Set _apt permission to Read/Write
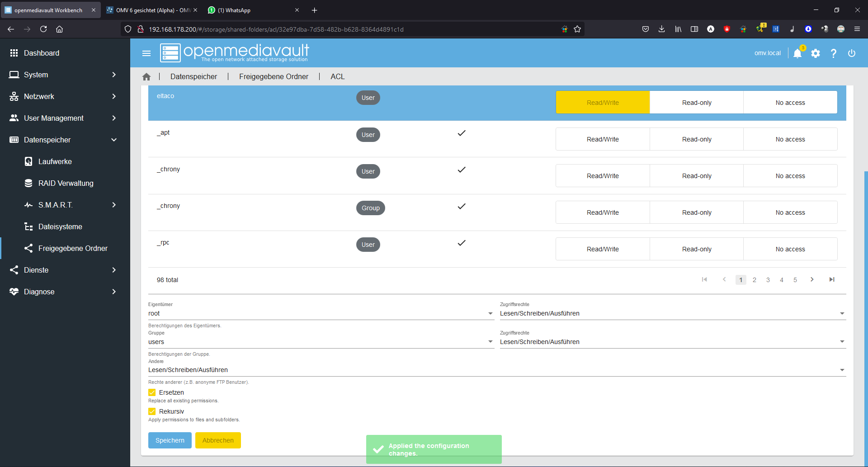This screenshot has height=467, width=868. click(603, 139)
